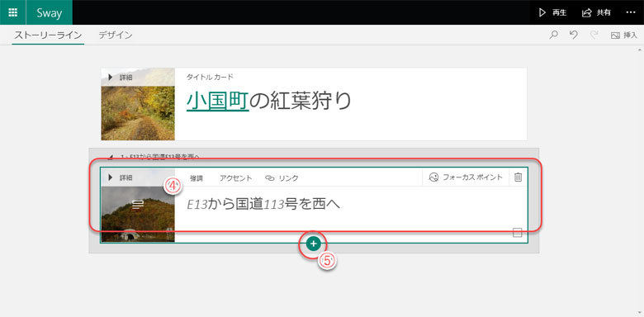Screen dimensions: 644x317
Task: Tick the card selection checkbox at bottom-right
Action: pyautogui.click(x=518, y=233)
